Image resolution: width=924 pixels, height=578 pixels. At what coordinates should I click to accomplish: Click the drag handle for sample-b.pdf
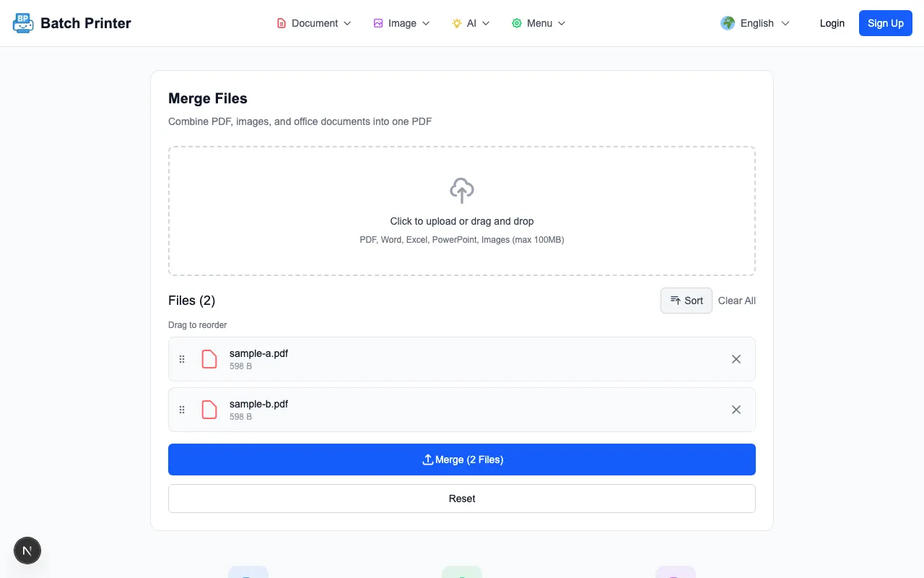click(182, 410)
